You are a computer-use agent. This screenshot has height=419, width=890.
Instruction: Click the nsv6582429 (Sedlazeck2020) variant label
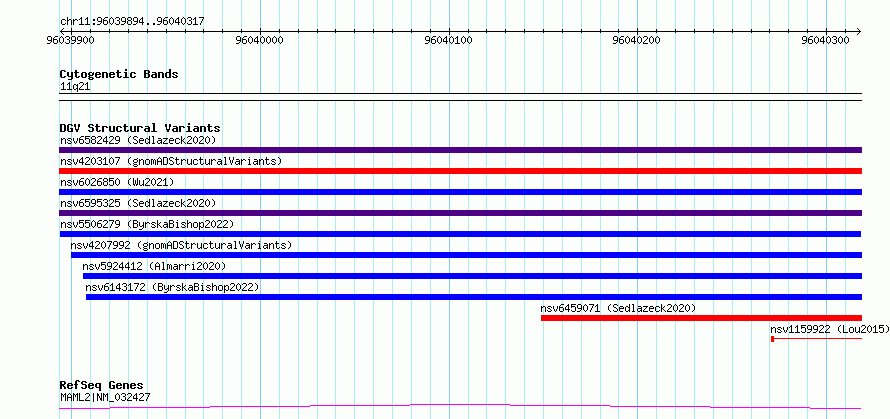pyautogui.click(x=138, y=140)
